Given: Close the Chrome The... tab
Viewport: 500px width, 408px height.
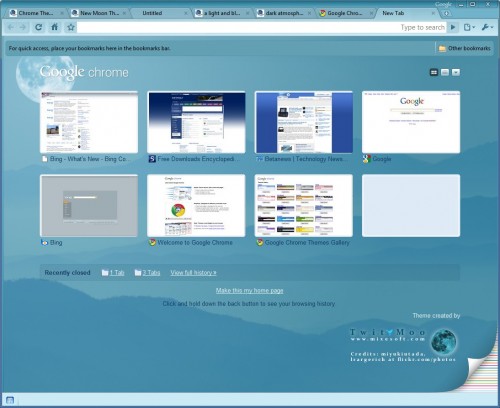Looking at the screenshot, I should tap(62, 13).
